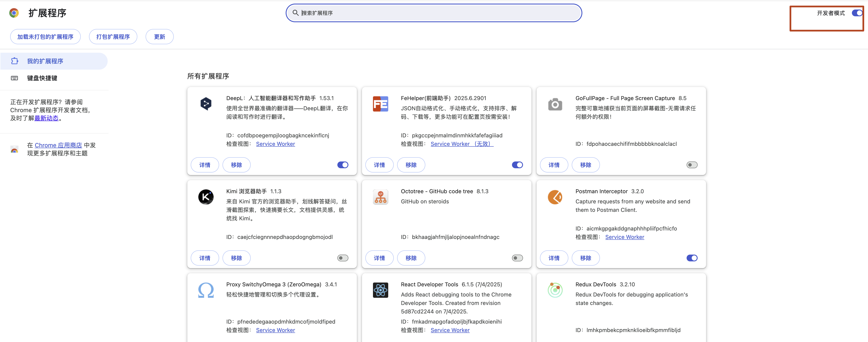Click the Kimi browser assistant icon

click(206, 197)
